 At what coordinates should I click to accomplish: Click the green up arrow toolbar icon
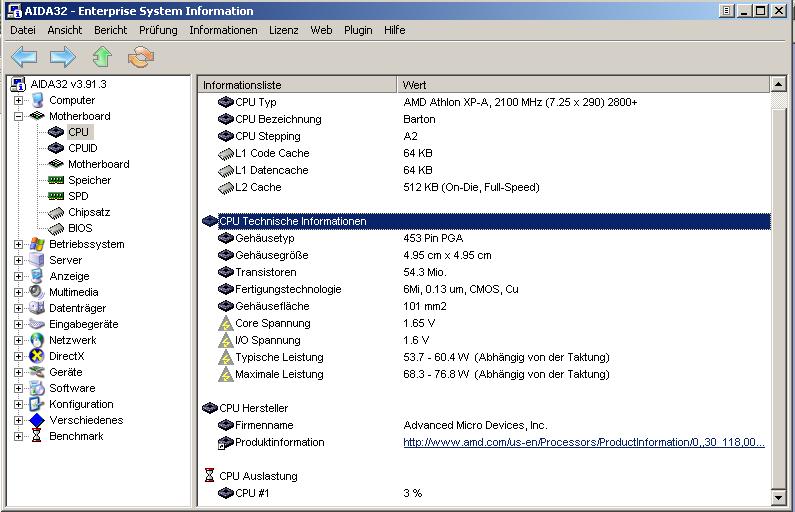point(102,57)
